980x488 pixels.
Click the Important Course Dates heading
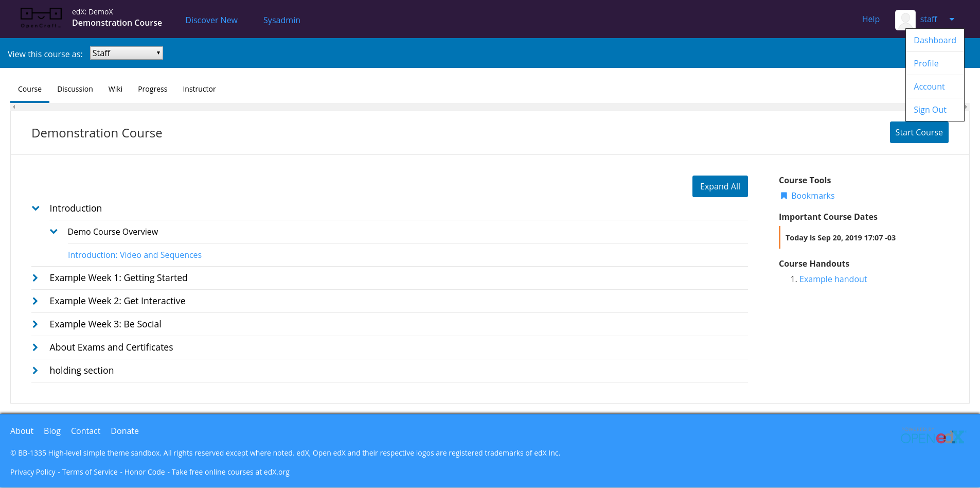(x=828, y=217)
